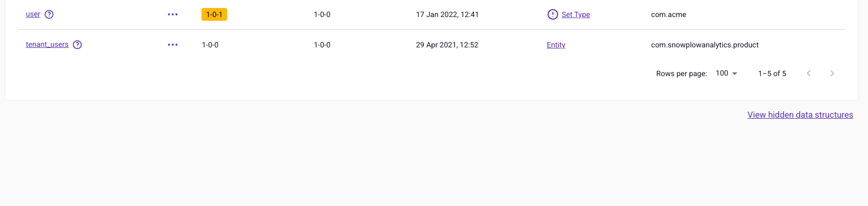Show help tooltip for tenant_users structure
The height and width of the screenshot is (206, 868).
pyautogui.click(x=77, y=45)
